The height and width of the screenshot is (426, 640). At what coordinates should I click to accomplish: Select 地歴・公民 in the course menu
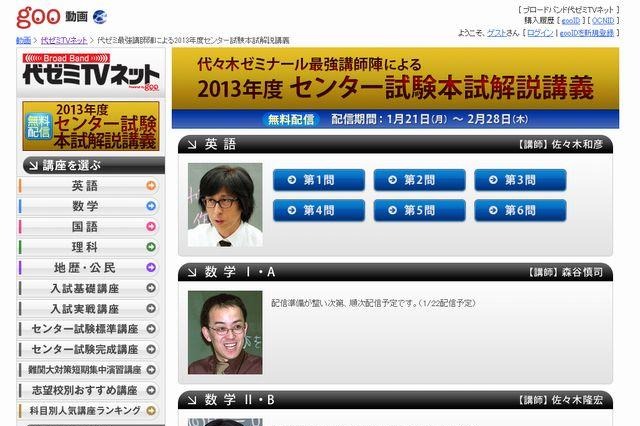click(88, 268)
